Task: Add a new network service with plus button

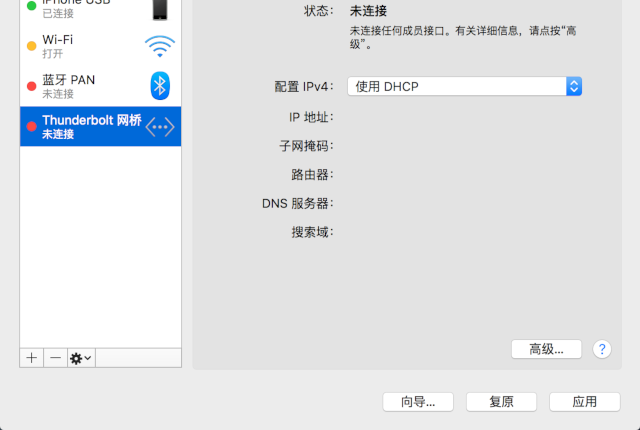Action: [x=32, y=358]
